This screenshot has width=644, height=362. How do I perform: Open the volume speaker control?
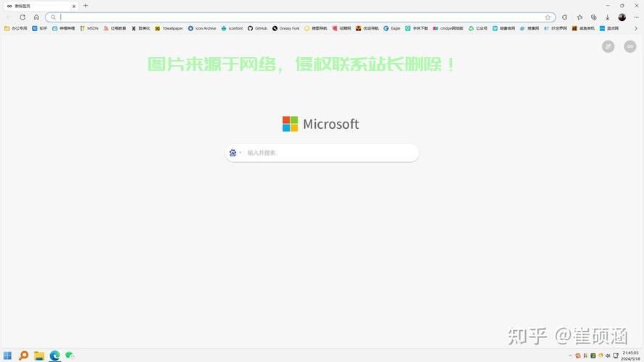click(608, 355)
